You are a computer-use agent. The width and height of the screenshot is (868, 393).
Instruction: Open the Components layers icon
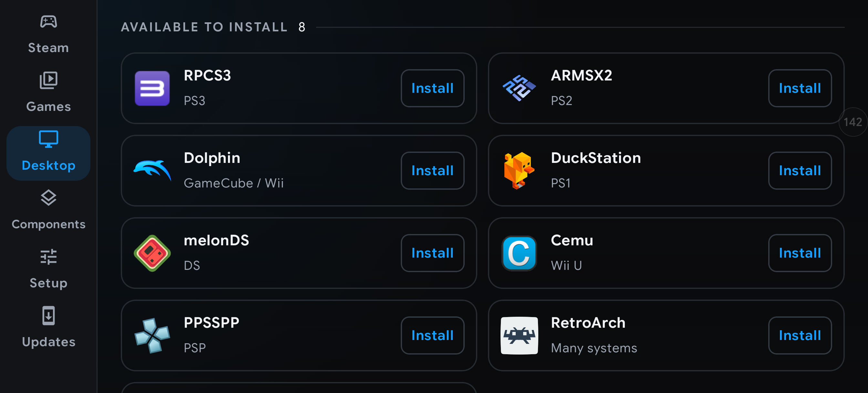click(48, 198)
